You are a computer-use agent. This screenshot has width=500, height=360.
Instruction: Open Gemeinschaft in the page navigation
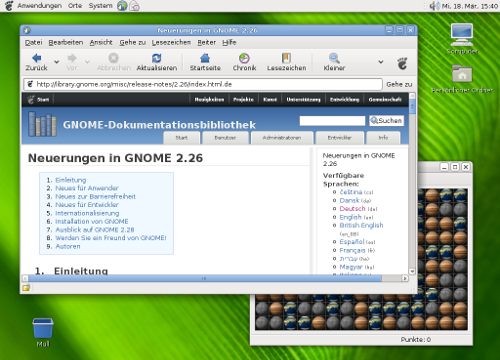coord(385,99)
